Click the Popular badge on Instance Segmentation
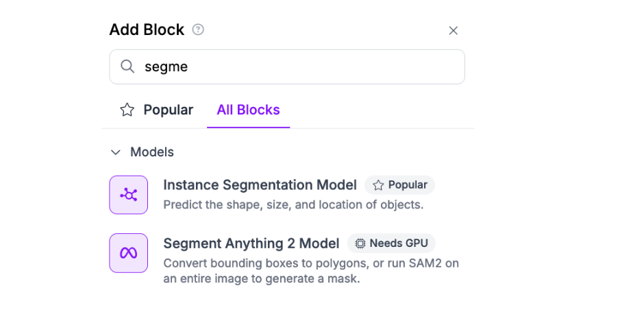 (400, 185)
